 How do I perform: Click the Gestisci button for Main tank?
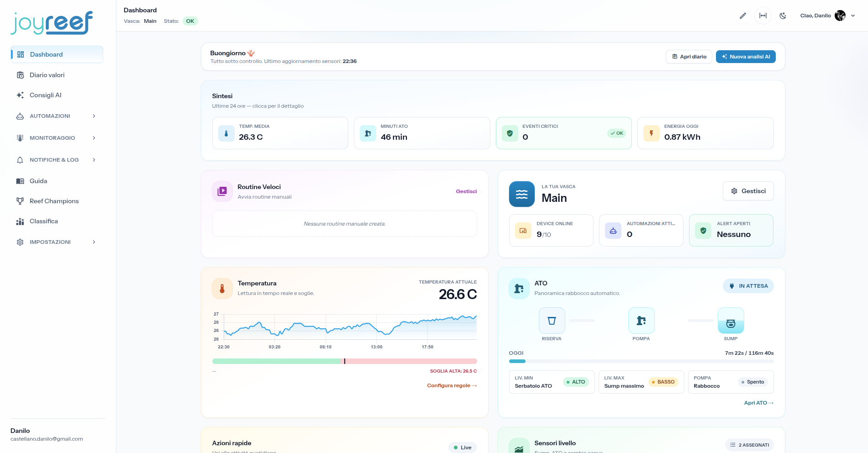(x=748, y=191)
